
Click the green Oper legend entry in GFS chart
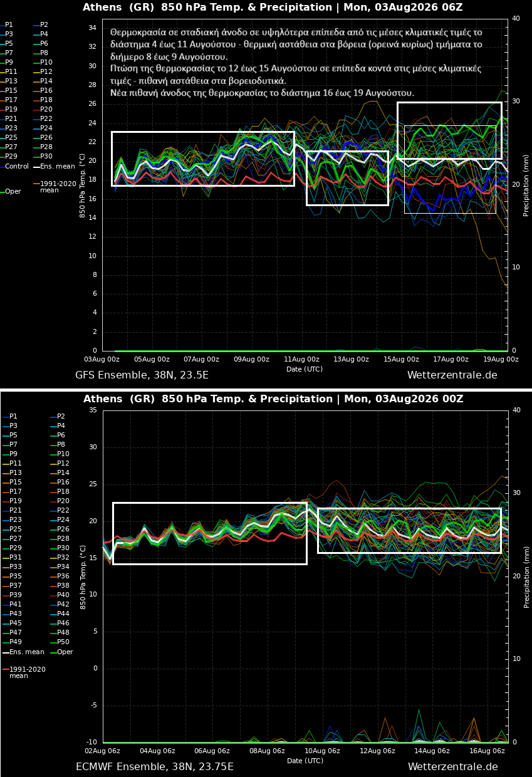tap(11, 192)
